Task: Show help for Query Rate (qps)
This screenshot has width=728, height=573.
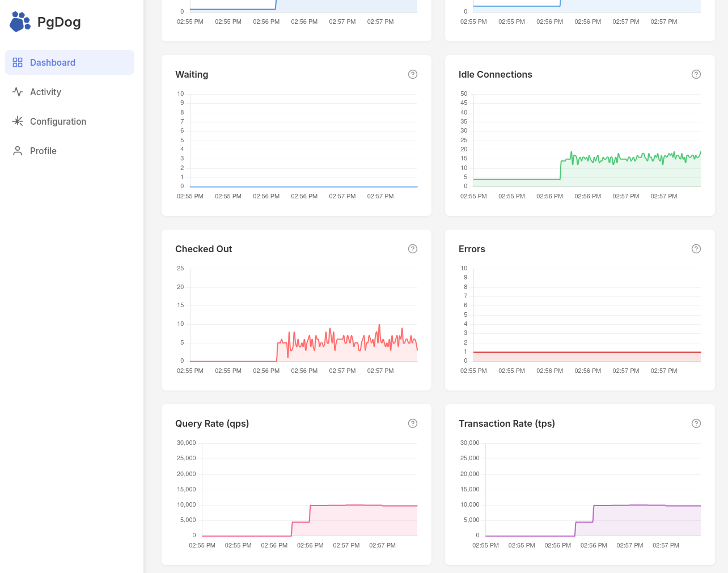Action: pos(413,423)
